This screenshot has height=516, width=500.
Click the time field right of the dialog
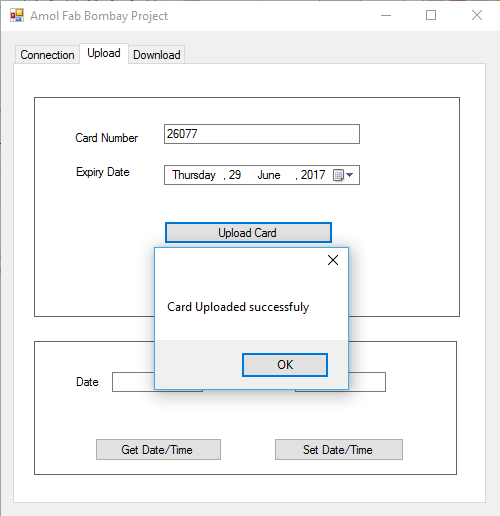click(x=367, y=382)
